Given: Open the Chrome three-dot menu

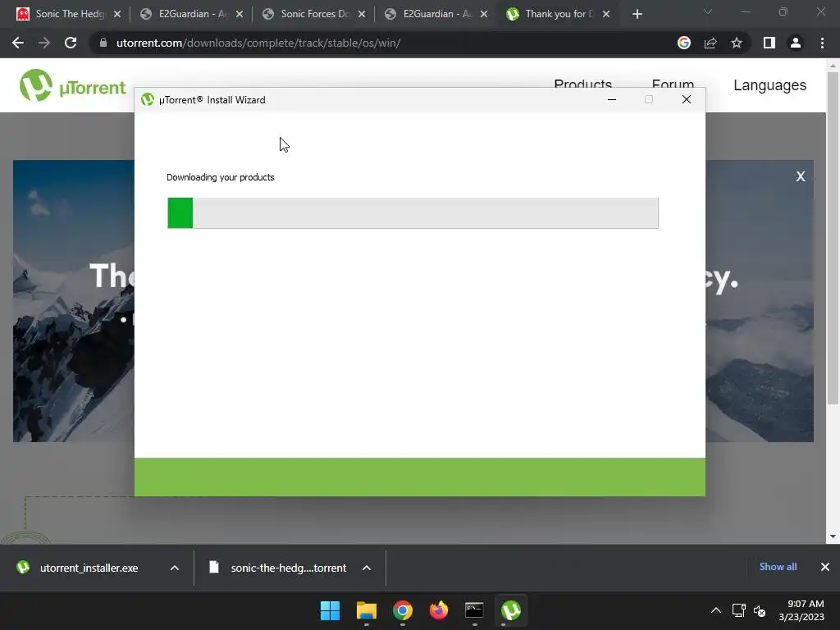Looking at the screenshot, I should coord(822,43).
